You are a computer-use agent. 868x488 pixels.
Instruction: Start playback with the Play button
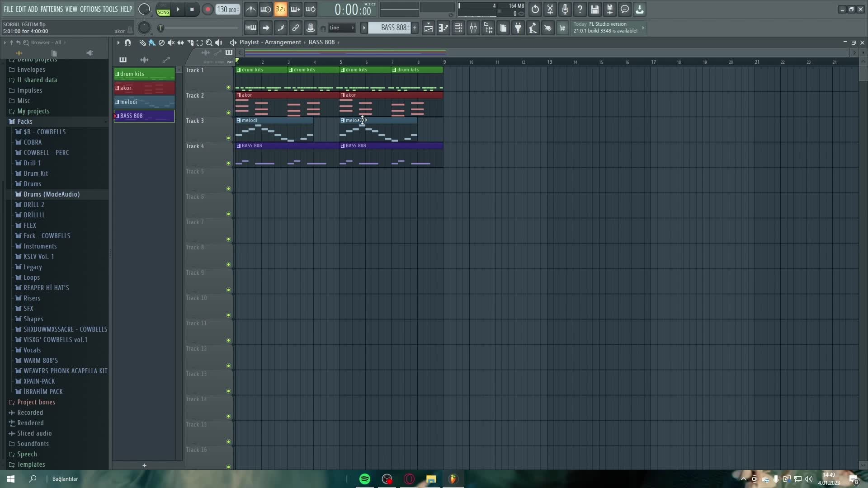178,9
